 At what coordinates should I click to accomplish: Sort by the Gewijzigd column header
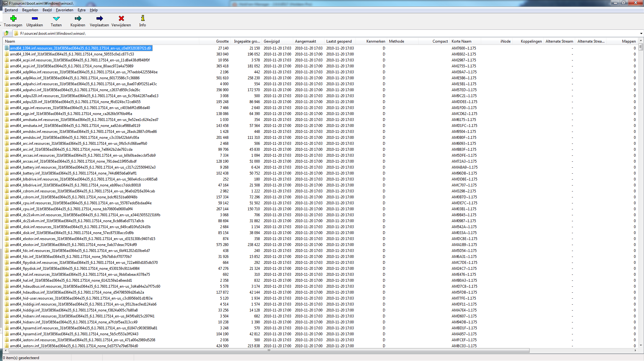pyautogui.click(x=278, y=41)
